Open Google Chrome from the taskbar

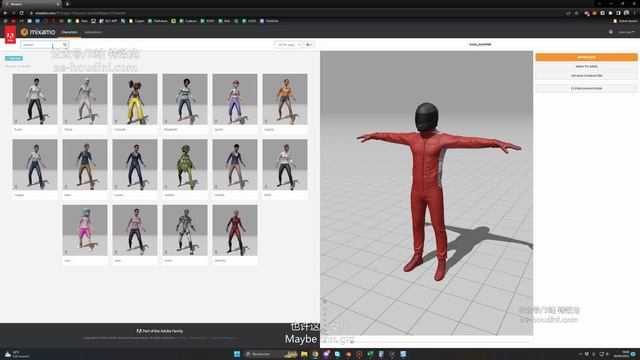tap(315, 354)
